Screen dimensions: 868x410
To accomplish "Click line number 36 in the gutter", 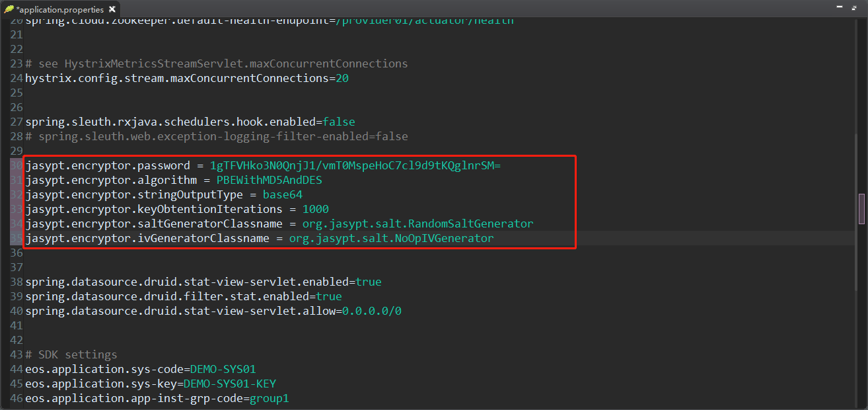I will tap(17, 253).
